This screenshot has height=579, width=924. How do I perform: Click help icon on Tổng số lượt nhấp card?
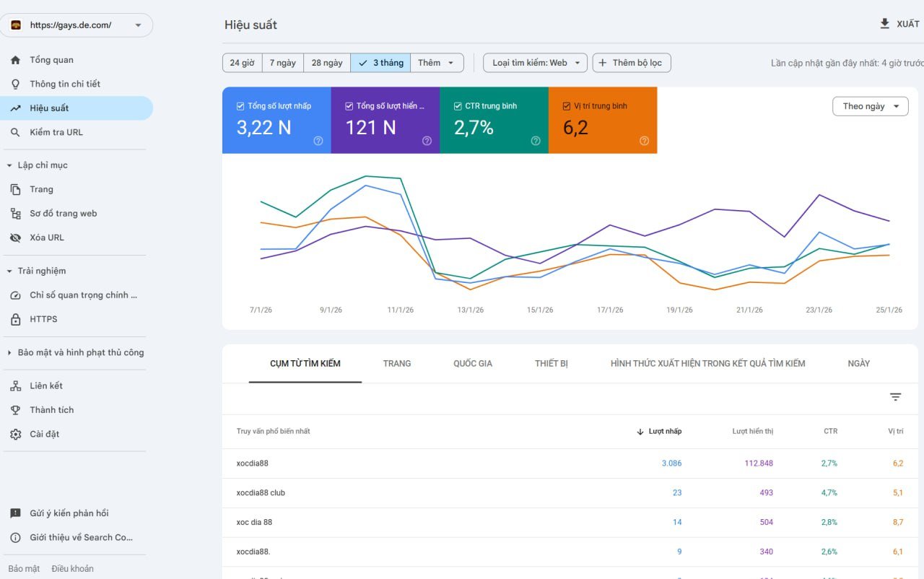pos(318,141)
